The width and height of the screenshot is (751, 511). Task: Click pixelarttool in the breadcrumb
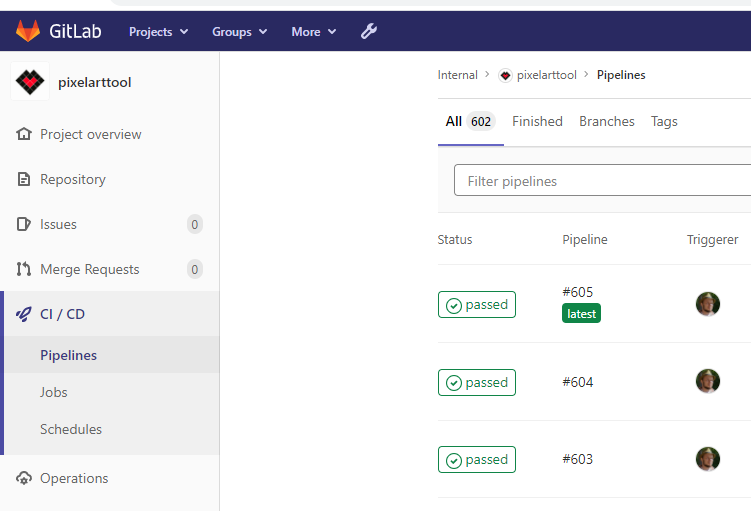tap(546, 75)
